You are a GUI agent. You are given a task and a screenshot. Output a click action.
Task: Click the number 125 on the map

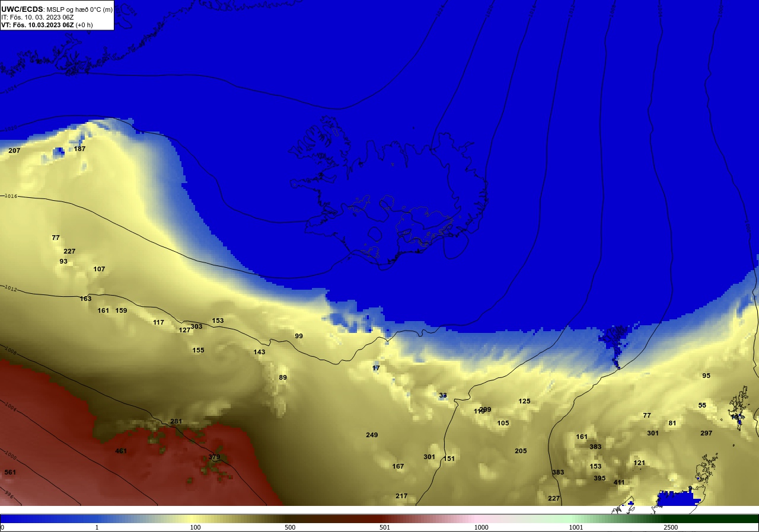[x=524, y=401]
